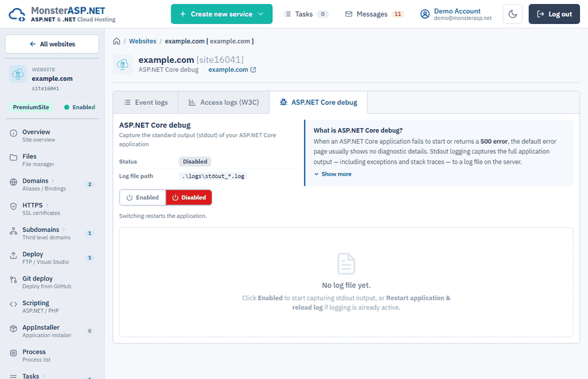Screen dimensions: 588x379
Task: Click the Deploy upload icon in sidebar
Action: 13,255
